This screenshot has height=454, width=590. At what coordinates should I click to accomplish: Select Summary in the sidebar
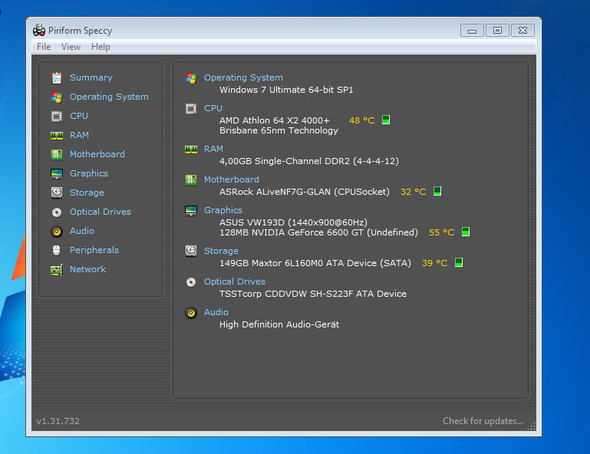tap(91, 77)
